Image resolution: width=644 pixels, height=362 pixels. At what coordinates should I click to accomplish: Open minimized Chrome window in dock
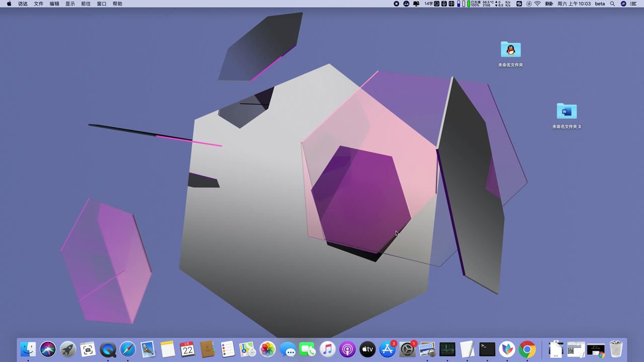596,349
